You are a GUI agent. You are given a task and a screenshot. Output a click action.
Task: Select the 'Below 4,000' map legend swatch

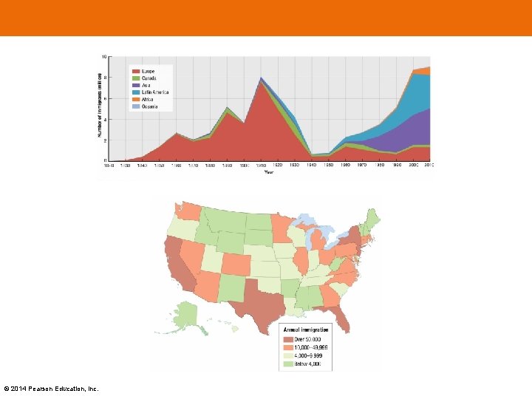click(288, 364)
